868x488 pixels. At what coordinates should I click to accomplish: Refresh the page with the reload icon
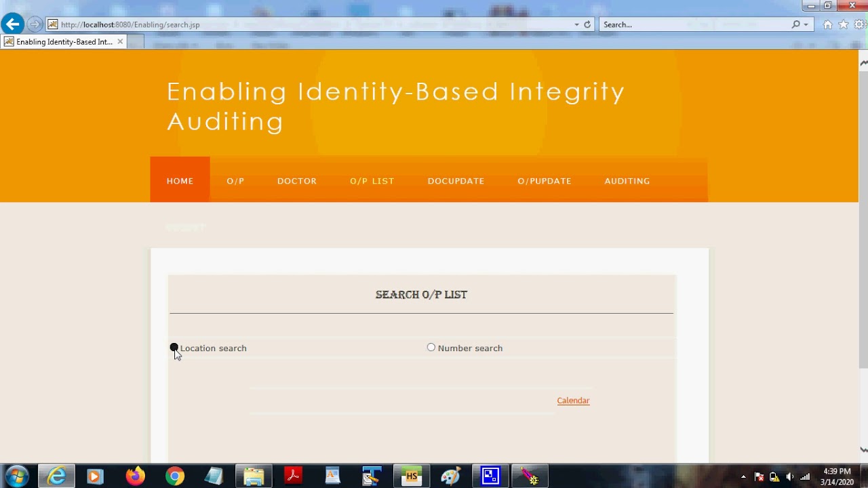(x=587, y=24)
